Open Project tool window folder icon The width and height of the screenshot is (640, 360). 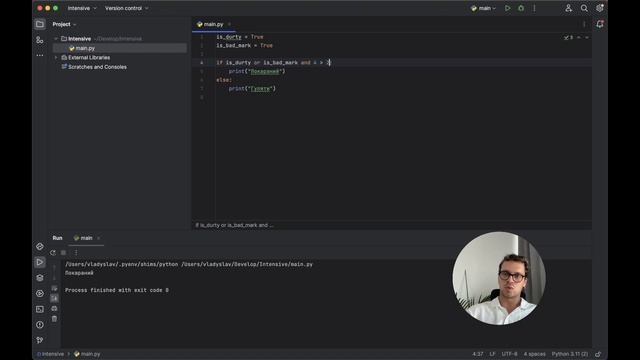(40, 24)
